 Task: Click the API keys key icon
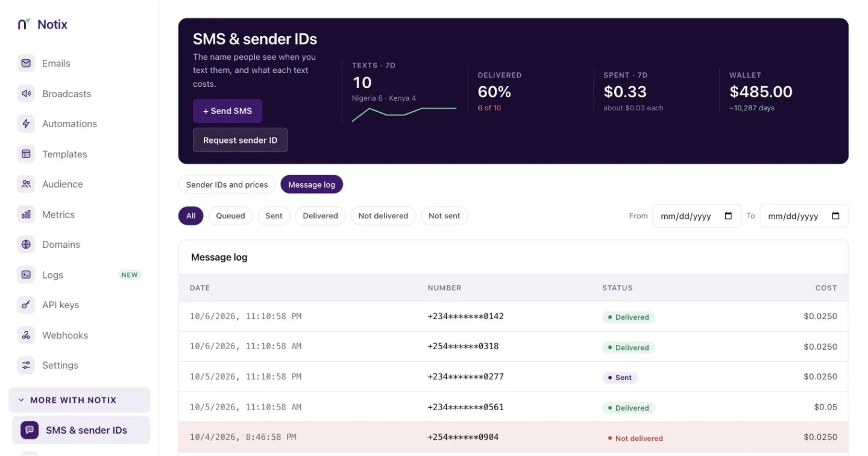(26, 305)
